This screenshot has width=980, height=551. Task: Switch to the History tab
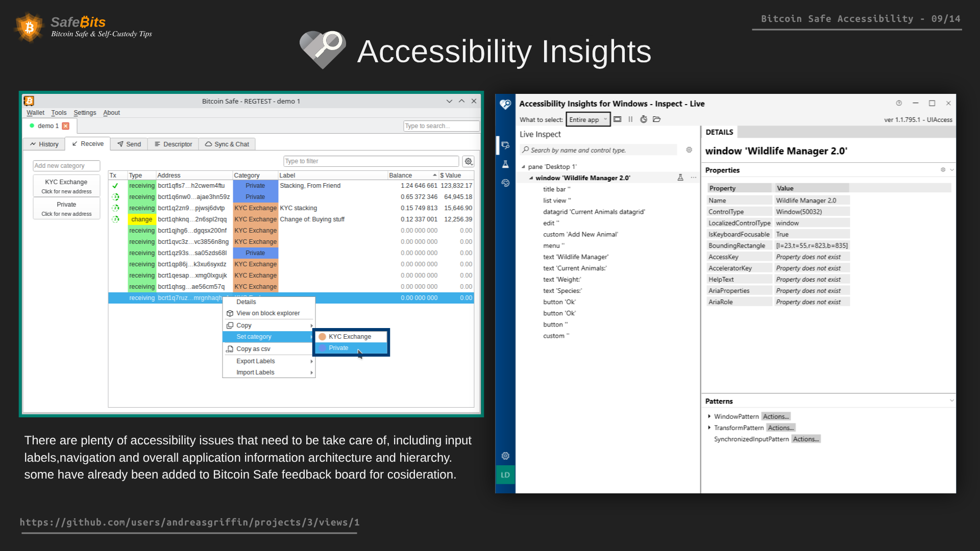tap(44, 144)
